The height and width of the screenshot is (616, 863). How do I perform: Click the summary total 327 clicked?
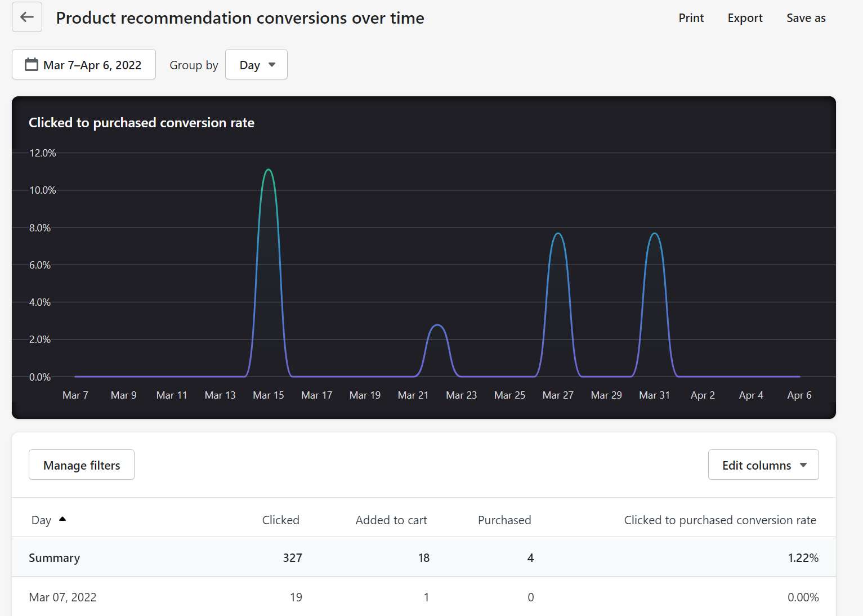pos(292,558)
